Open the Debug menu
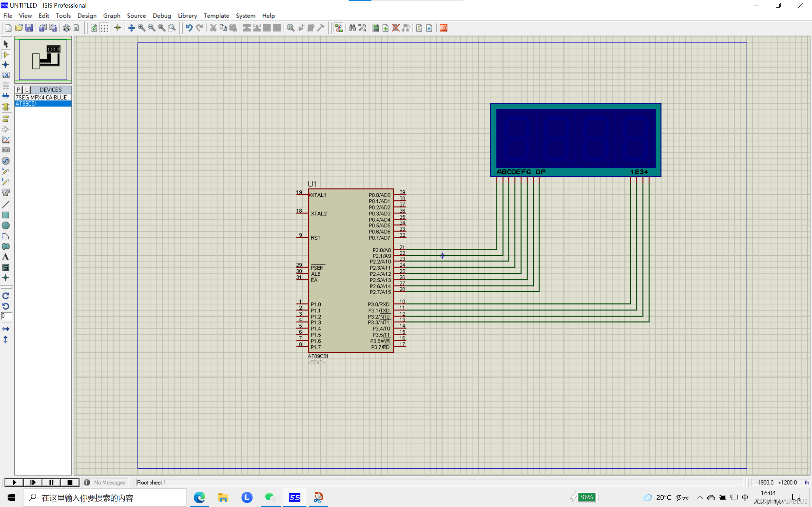This screenshot has height=507, width=812. (x=162, y=16)
